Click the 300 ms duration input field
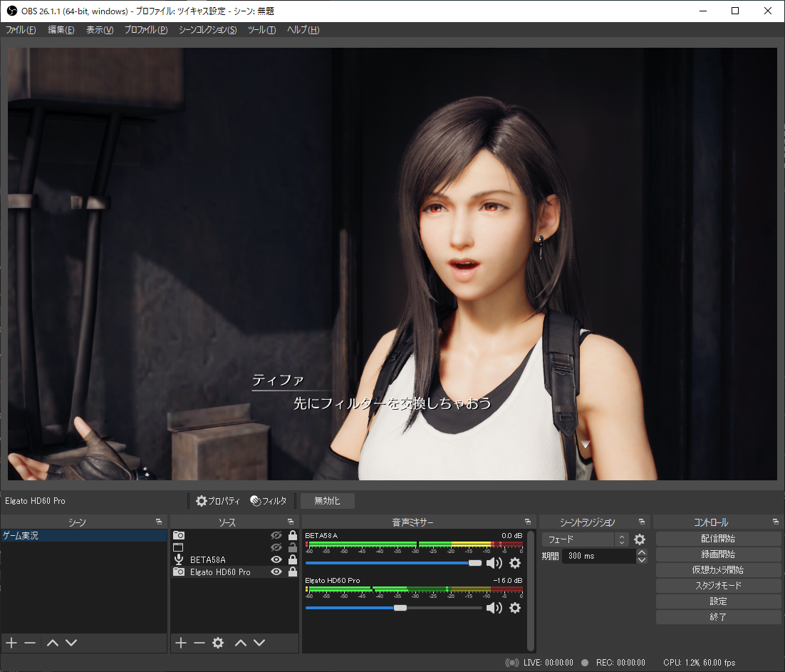This screenshot has width=785, height=672. click(x=599, y=556)
